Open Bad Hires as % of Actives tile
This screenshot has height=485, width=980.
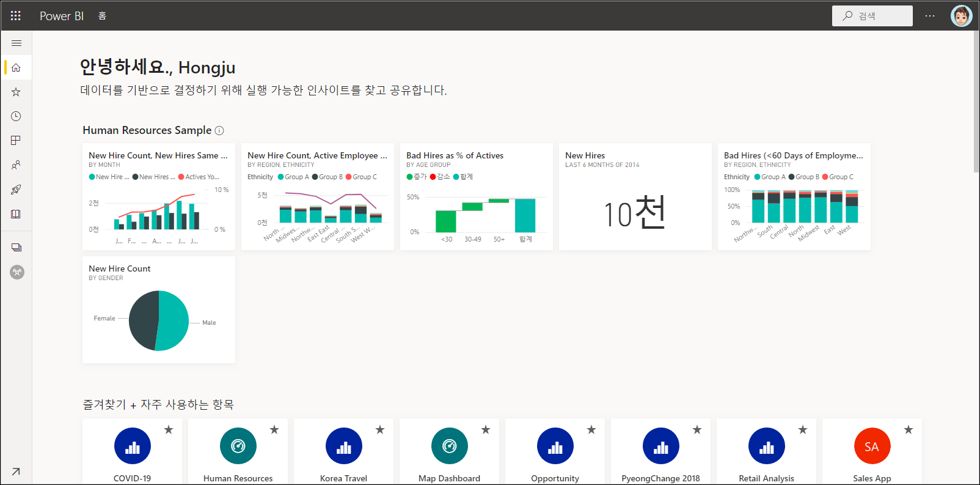(477, 196)
